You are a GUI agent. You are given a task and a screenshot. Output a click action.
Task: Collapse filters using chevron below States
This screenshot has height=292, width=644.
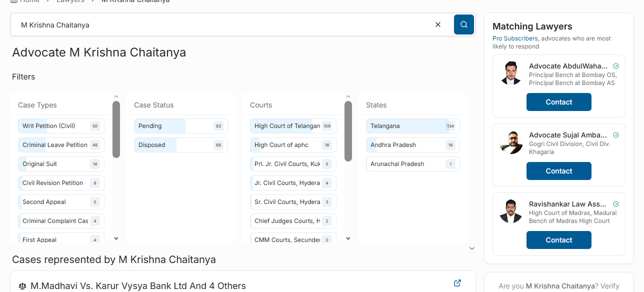tap(471, 248)
